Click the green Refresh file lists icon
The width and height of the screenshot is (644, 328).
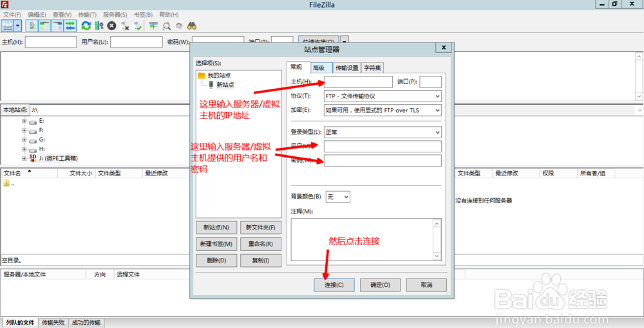click(86, 26)
